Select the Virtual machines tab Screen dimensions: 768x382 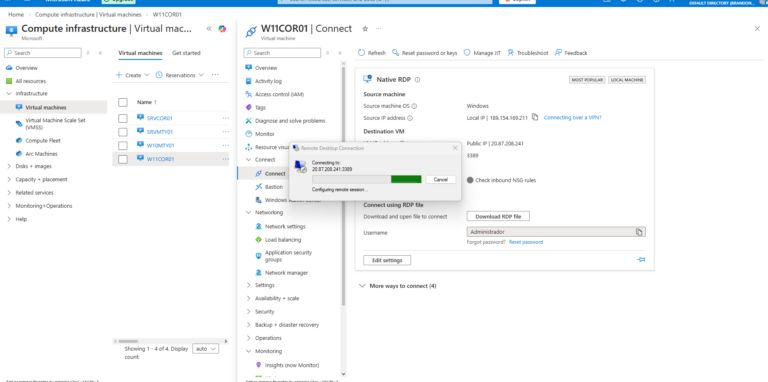(140, 53)
